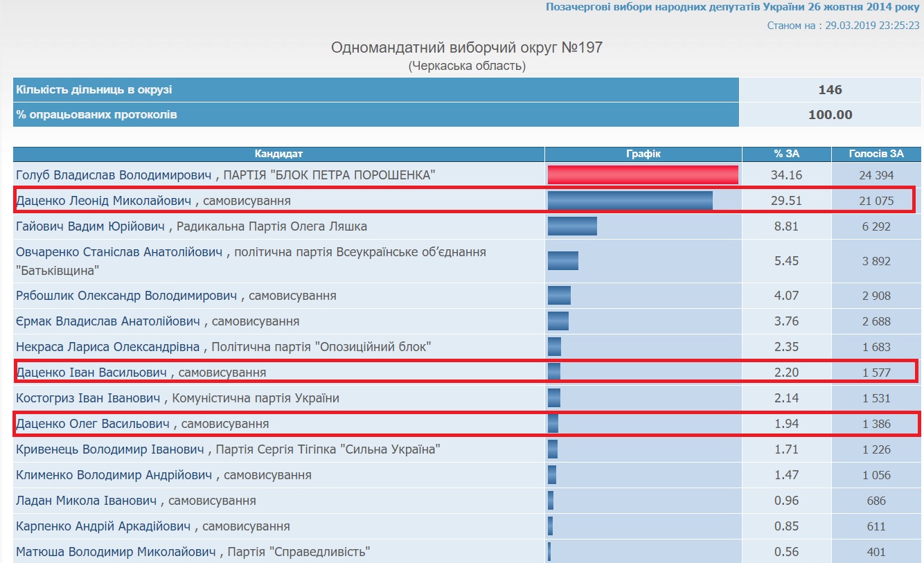Select candidate Даценко Леонід Миколайович
924x563 pixels.
pyautogui.click(x=104, y=201)
